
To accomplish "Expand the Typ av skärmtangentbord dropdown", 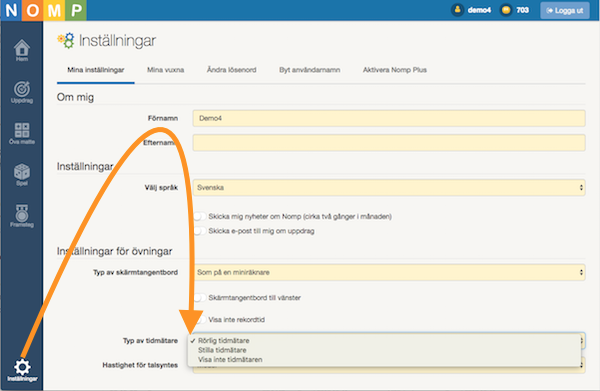I will tap(389, 272).
